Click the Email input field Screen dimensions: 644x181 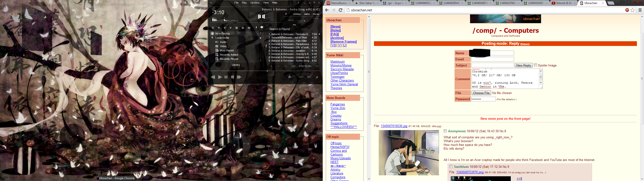[x=493, y=59]
